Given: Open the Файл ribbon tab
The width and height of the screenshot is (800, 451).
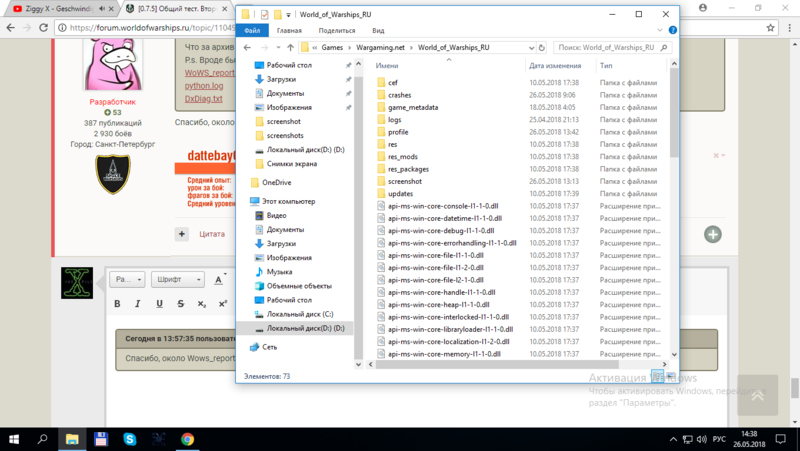Looking at the screenshot, I should click(252, 30).
